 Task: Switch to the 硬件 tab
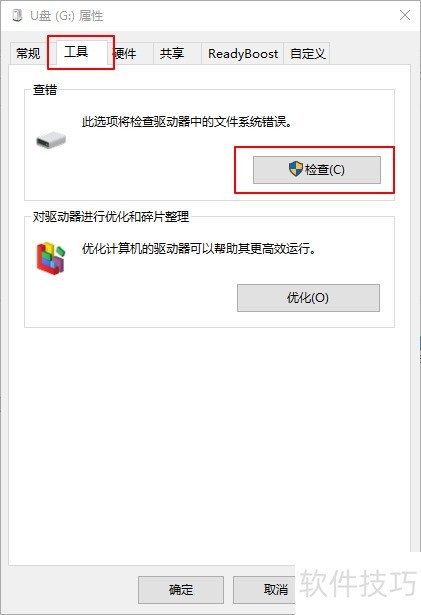point(126,53)
